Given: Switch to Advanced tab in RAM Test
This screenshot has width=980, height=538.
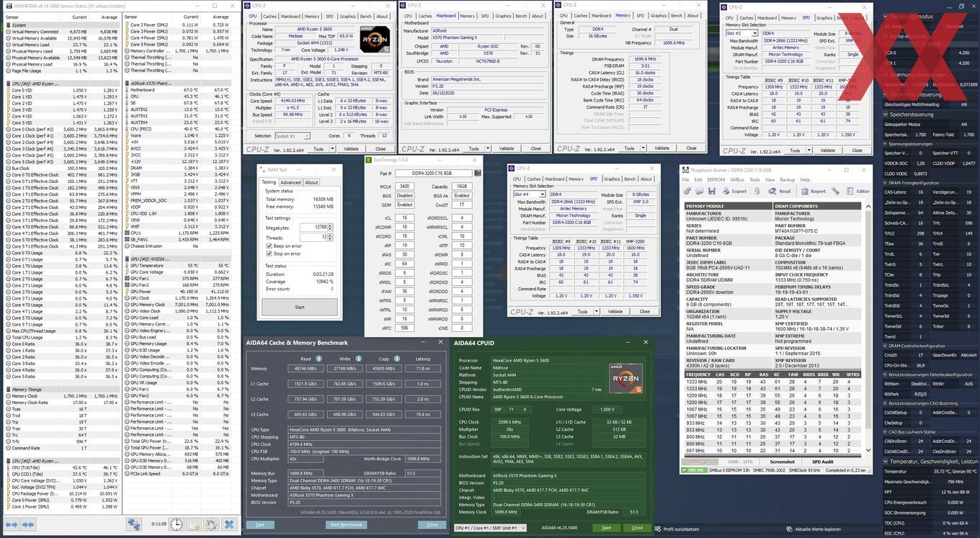Looking at the screenshot, I should tap(290, 182).
